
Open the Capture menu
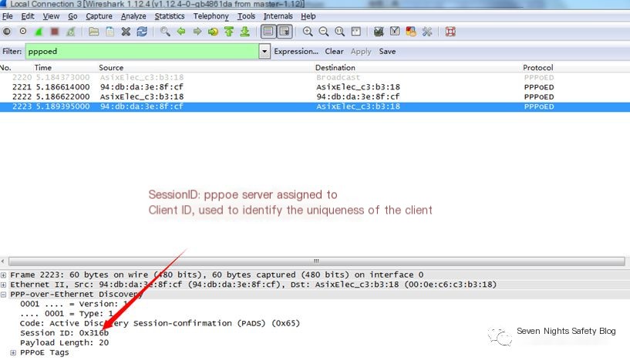point(99,16)
